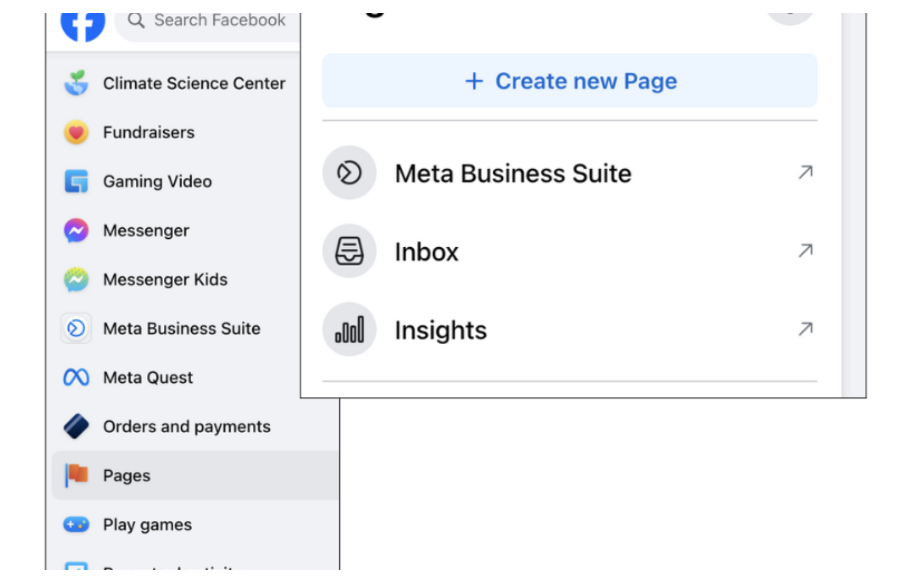This screenshot has height=588, width=907.
Task: Click the Fundraisers heart icon
Action: (76, 132)
